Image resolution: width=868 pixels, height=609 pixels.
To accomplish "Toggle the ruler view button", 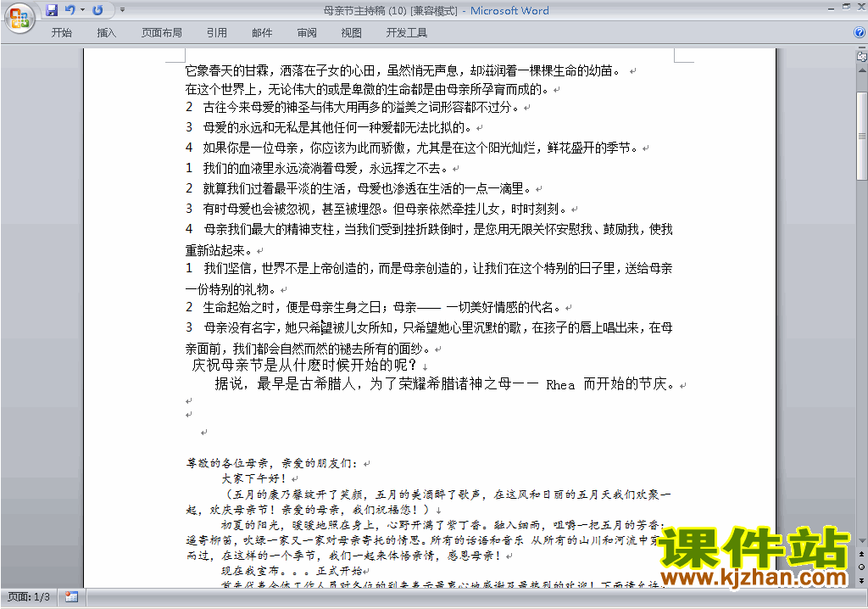I will 861,56.
